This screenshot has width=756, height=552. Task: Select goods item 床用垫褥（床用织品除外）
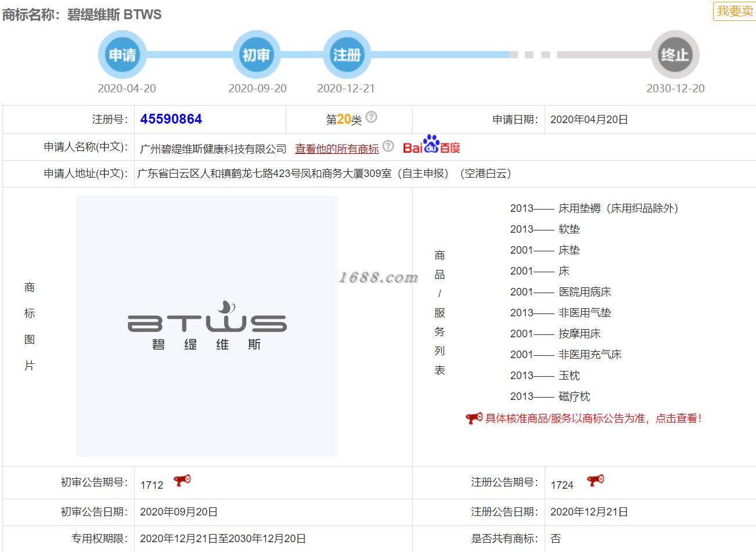click(618, 208)
